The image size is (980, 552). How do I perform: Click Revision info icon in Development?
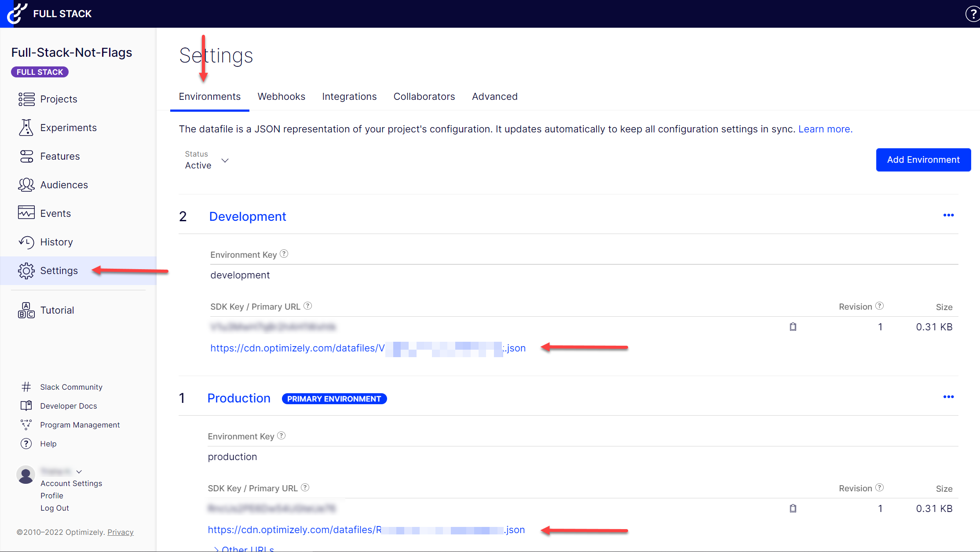coord(879,306)
